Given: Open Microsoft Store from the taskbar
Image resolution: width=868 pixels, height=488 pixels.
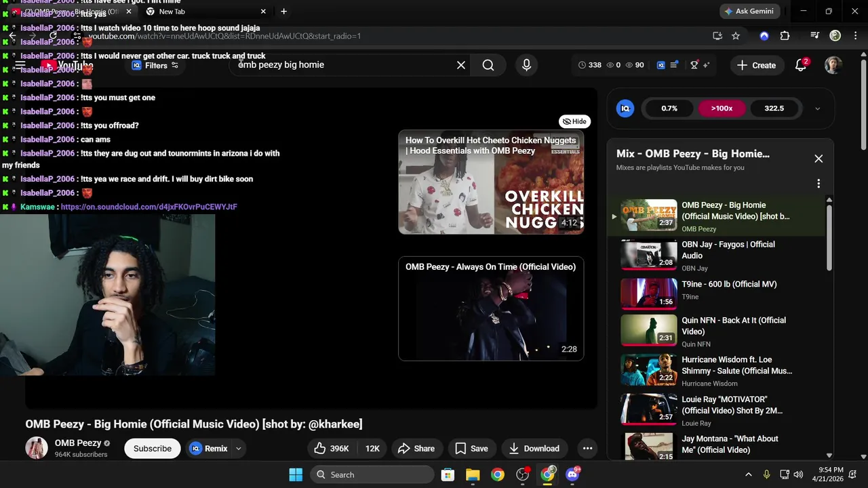Looking at the screenshot, I should click(x=448, y=474).
